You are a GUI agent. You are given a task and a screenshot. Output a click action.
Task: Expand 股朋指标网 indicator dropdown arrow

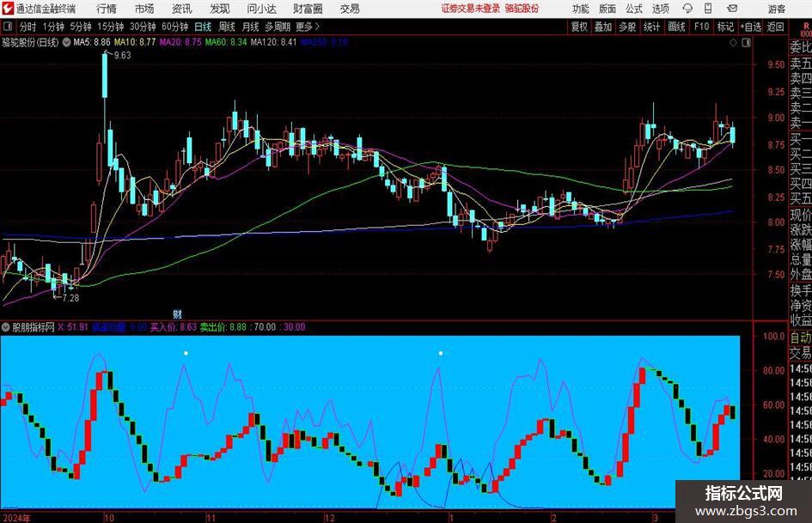click(6, 327)
